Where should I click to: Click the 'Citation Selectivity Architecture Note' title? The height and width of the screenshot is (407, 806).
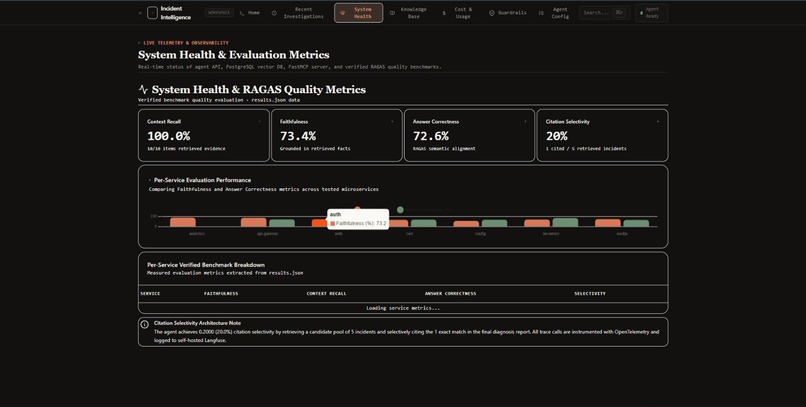(197, 323)
